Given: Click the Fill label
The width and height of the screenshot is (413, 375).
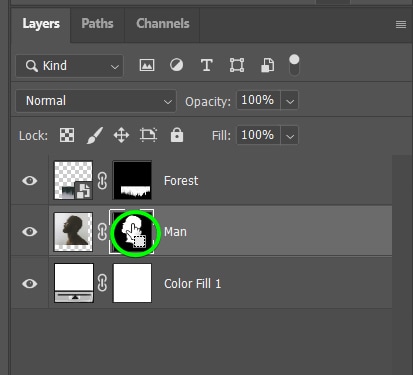Looking at the screenshot, I should [x=221, y=136].
